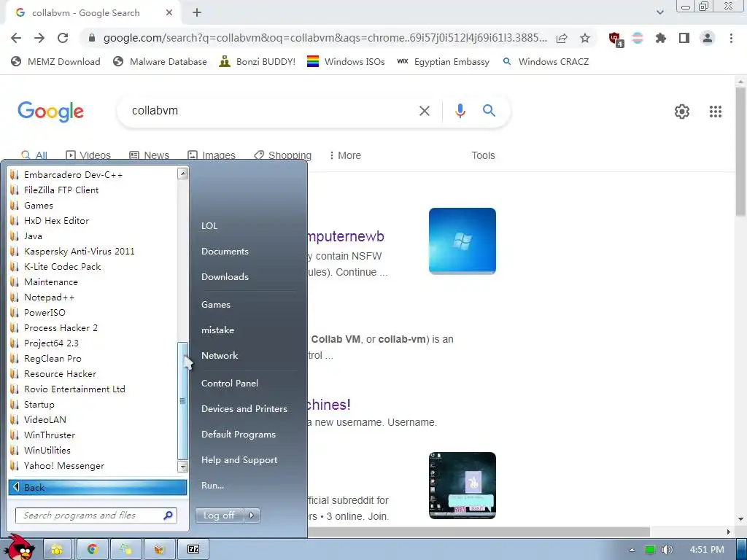
Task: Click the Log off button
Action: (219, 516)
